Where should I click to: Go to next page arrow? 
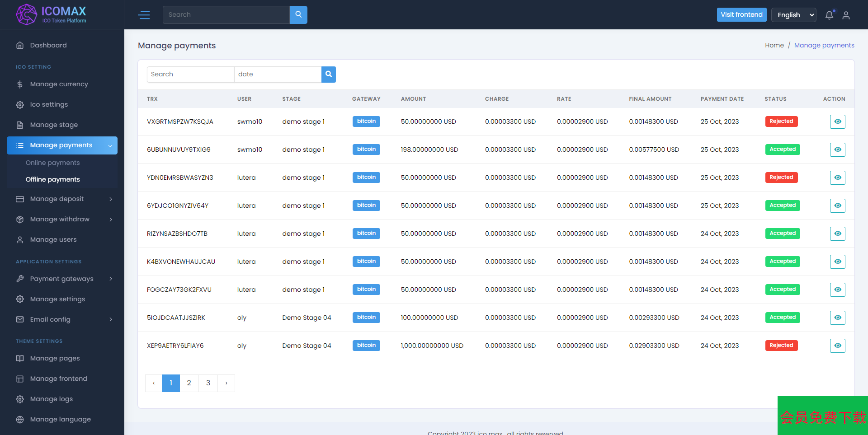click(226, 383)
